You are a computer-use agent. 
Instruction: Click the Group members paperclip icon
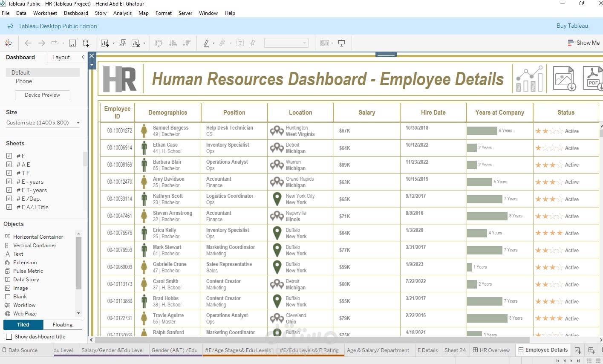(222, 43)
